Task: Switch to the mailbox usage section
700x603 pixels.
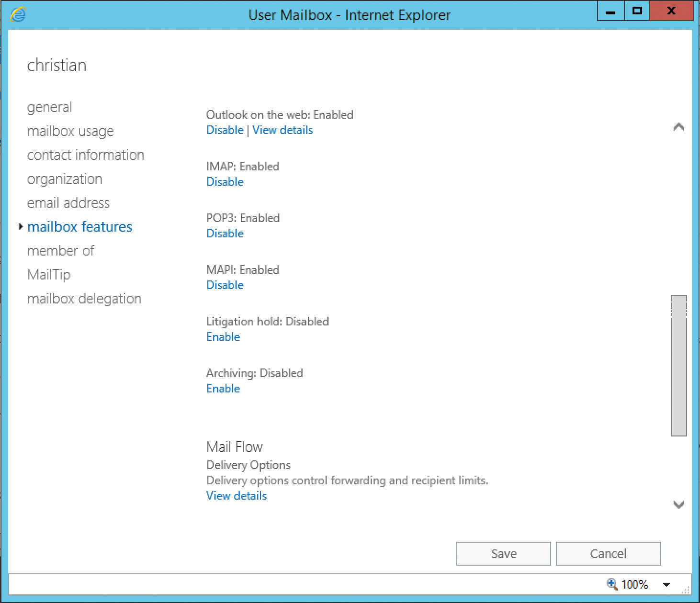Action: tap(70, 131)
